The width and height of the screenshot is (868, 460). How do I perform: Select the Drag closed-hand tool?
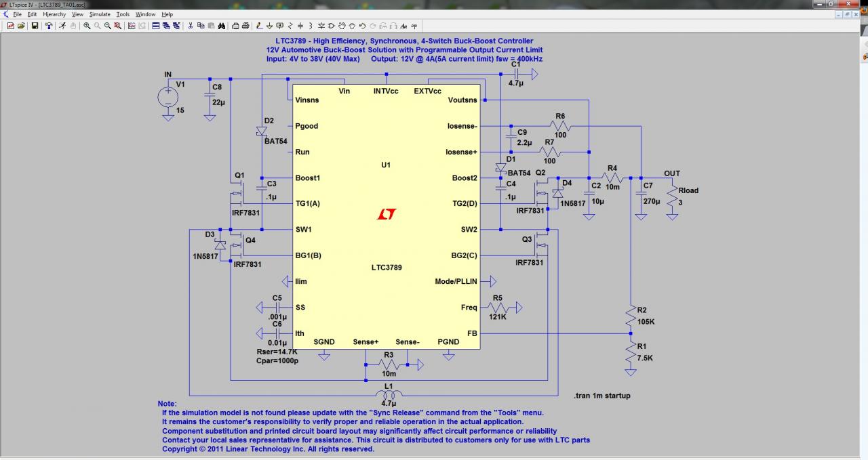352,26
